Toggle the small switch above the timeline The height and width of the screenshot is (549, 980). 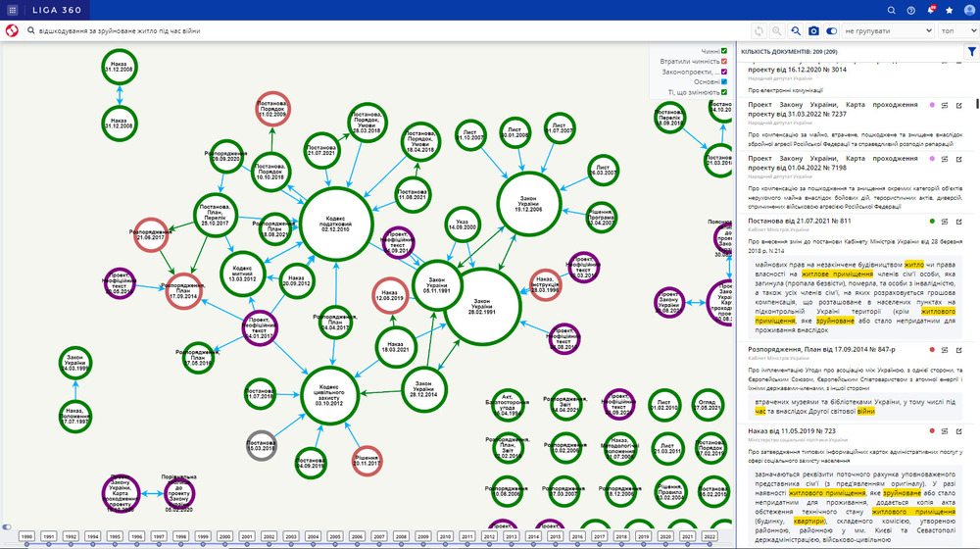[x=7, y=526]
